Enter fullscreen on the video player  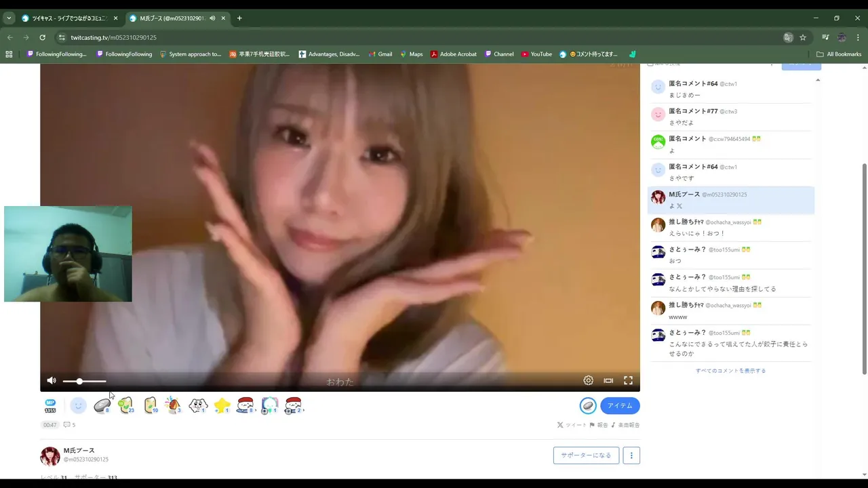click(x=628, y=381)
